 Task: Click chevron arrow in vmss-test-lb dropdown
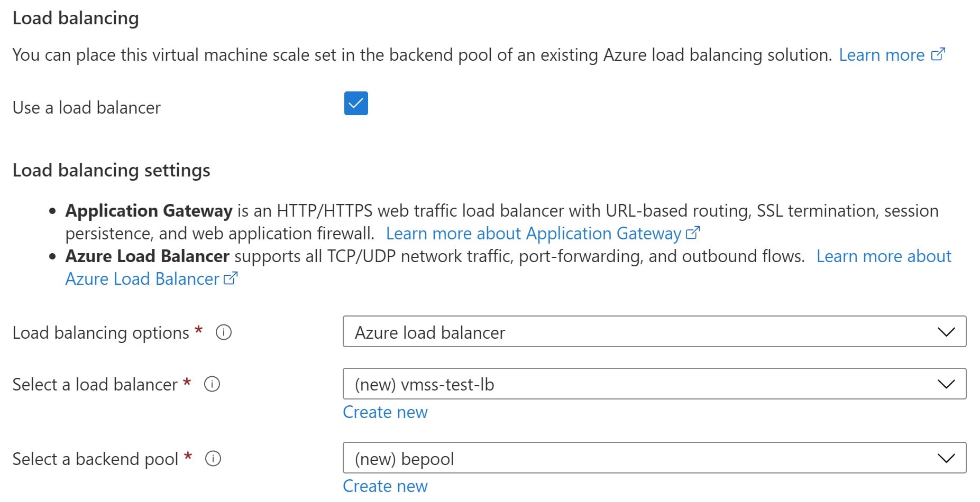tap(946, 384)
